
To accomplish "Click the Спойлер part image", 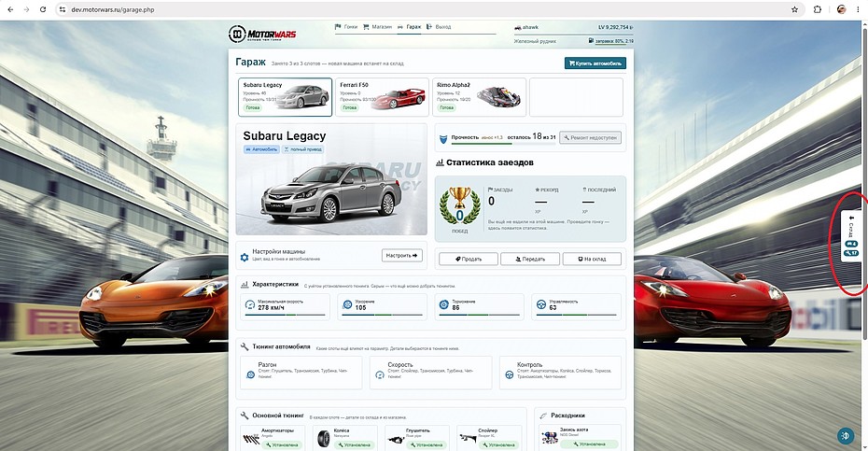I will pos(468,438).
